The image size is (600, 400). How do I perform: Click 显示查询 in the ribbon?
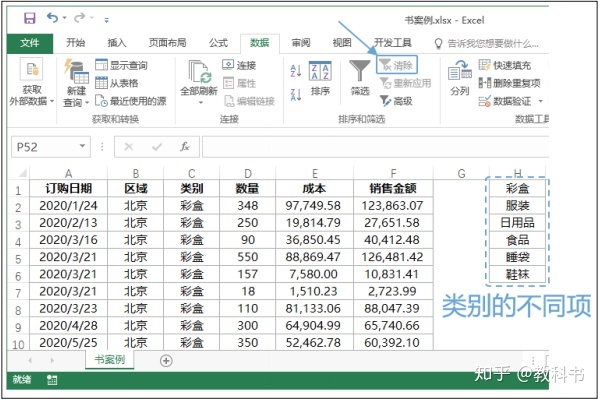121,65
